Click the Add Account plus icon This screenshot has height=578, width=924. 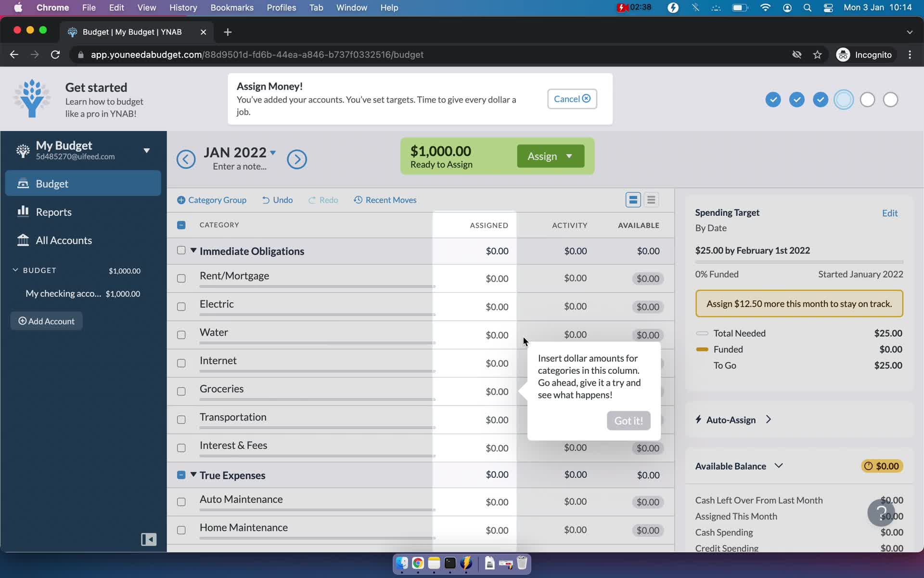pyautogui.click(x=23, y=321)
